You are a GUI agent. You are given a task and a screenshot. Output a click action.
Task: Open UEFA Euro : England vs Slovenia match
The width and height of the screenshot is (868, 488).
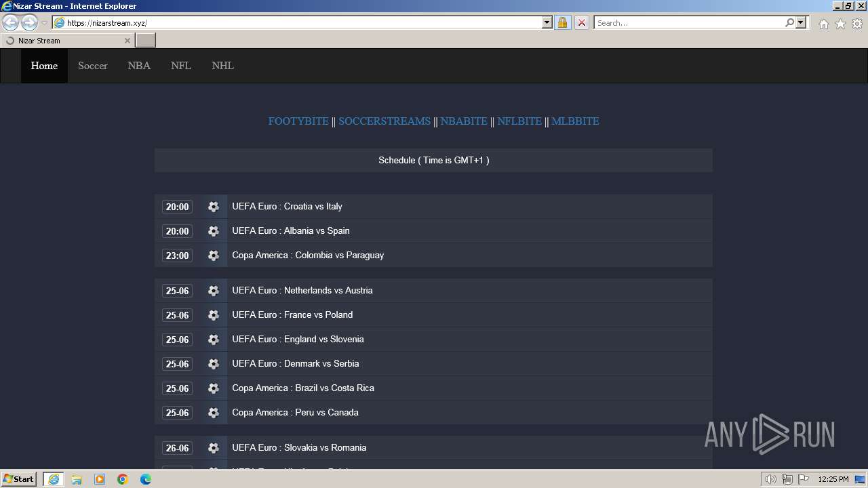(298, 340)
